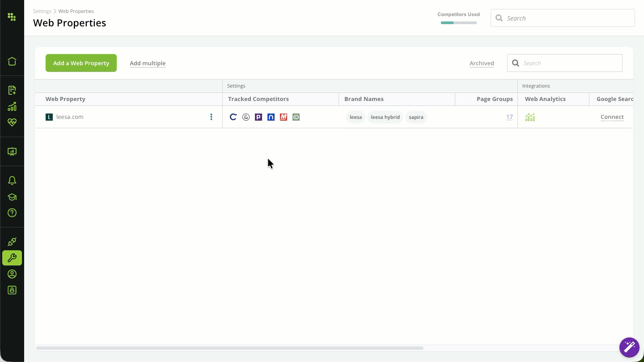
Task: Click the Web Properties breadcrumb text
Action: (76, 11)
